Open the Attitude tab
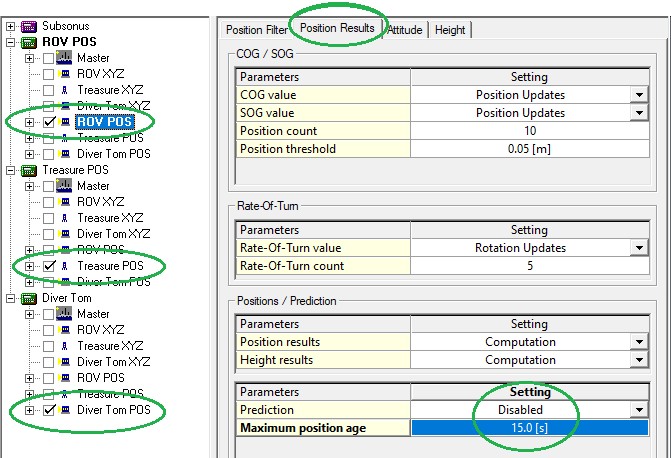Viewport: 671px width, 458px height. (x=405, y=30)
